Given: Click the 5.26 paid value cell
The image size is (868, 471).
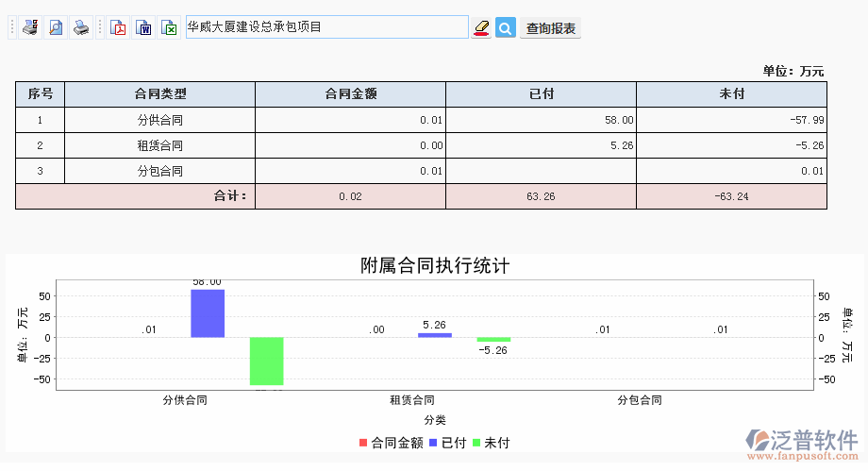Looking at the screenshot, I should pyautogui.click(x=541, y=145).
